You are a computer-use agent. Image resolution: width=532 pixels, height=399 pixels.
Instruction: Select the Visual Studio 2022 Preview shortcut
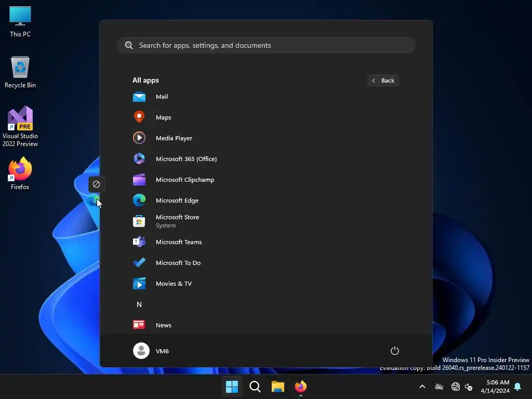coord(20,127)
